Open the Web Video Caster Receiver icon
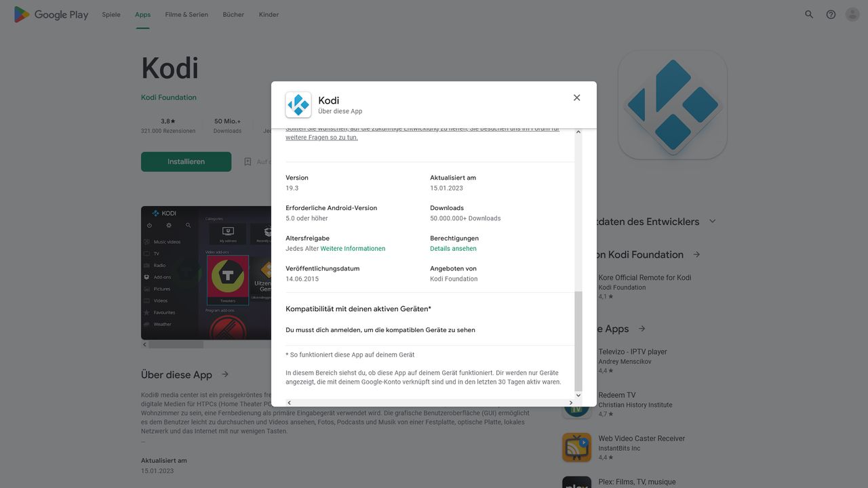The image size is (868, 488). coord(576,447)
